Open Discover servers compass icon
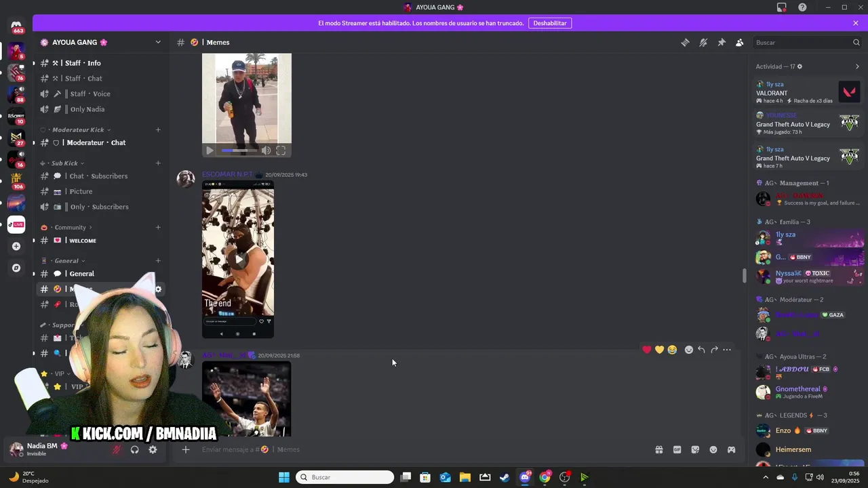 click(x=16, y=268)
